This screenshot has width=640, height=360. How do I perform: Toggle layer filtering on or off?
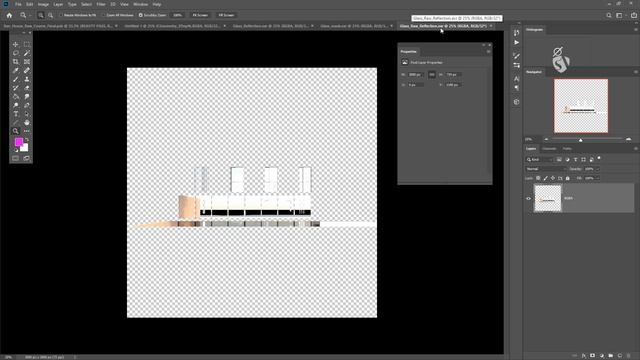599,158
